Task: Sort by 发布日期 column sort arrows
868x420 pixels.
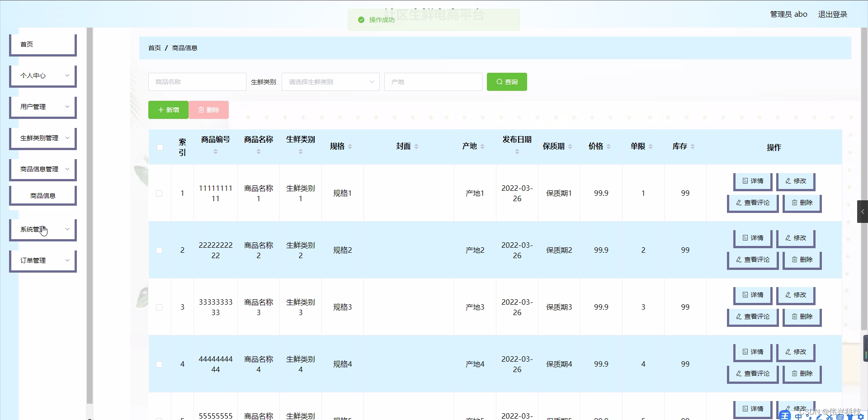Action: pos(517,152)
